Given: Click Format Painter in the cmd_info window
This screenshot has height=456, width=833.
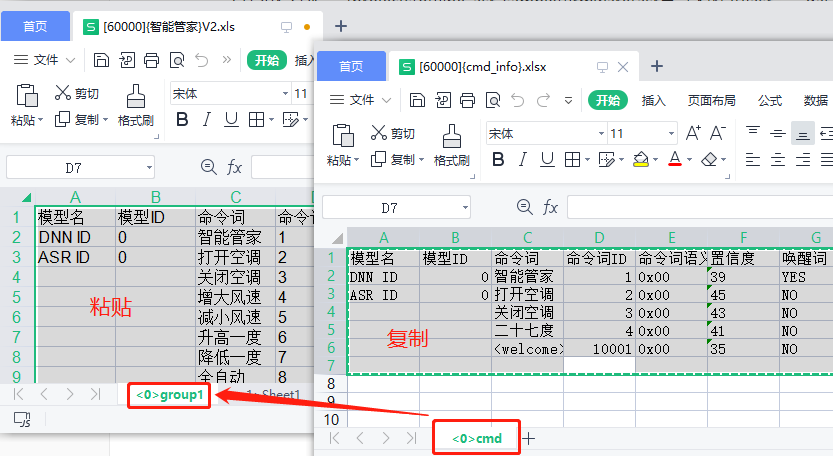Looking at the screenshot, I should click(x=452, y=144).
